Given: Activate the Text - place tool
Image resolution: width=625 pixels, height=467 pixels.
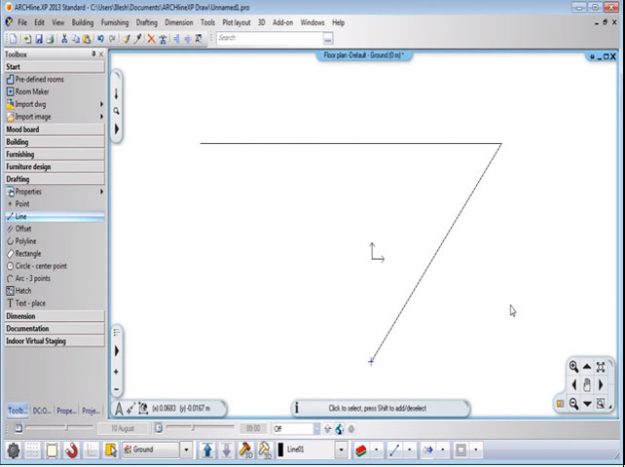Looking at the screenshot, I should tap(30, 303).
